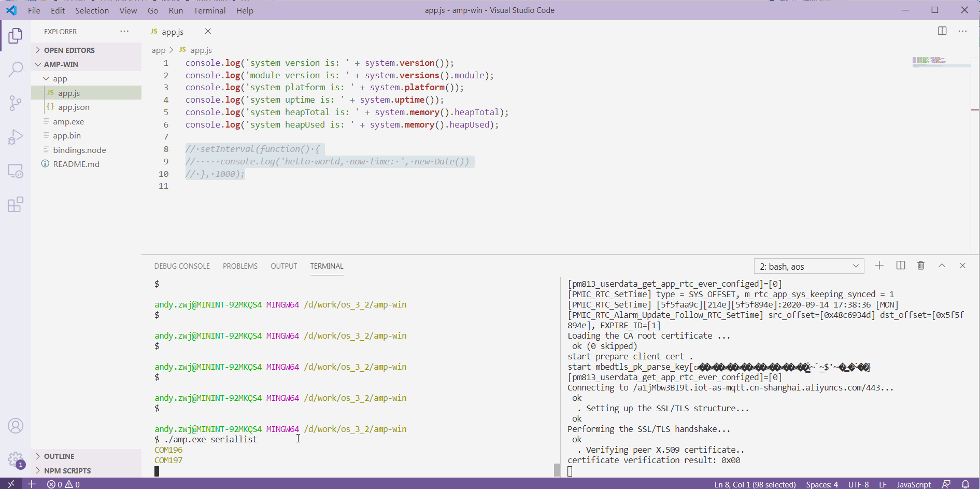Open the terminal selector dropdown '2: bash, aos'
Screen dimensions: 980x489
[809, 267]
